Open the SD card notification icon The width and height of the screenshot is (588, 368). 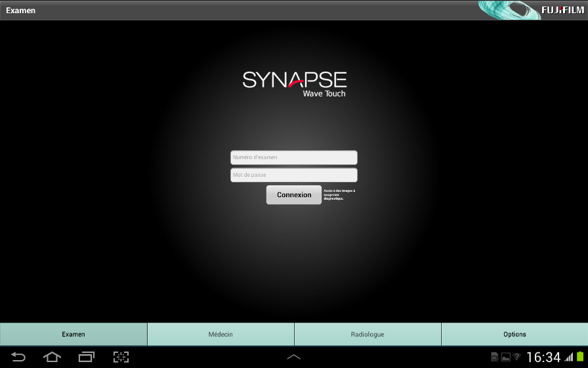tap(495, 357)
